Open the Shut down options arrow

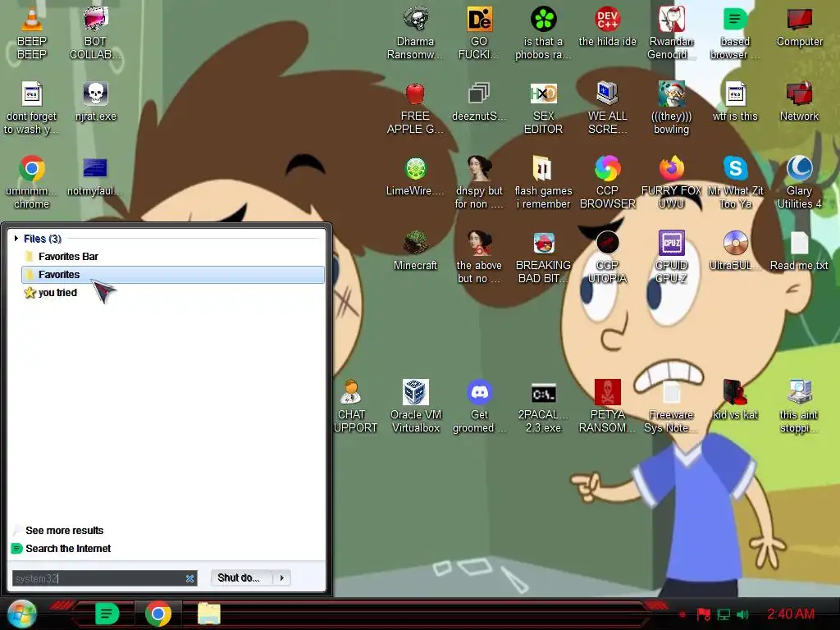point(282,577)
